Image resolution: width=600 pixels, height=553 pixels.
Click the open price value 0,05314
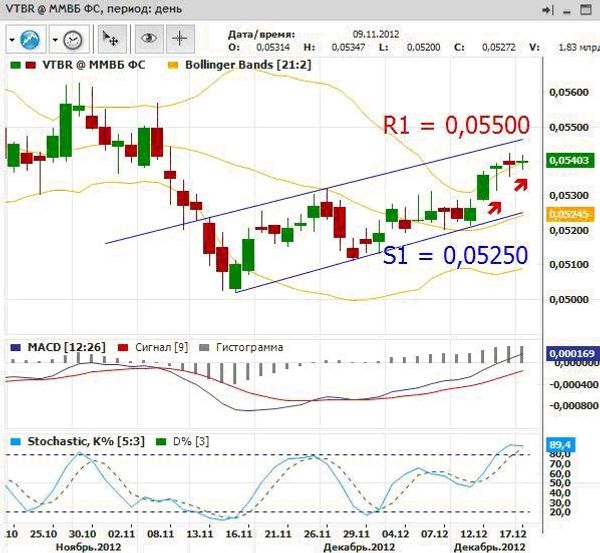pyautogui.click(x=273, y=48)
